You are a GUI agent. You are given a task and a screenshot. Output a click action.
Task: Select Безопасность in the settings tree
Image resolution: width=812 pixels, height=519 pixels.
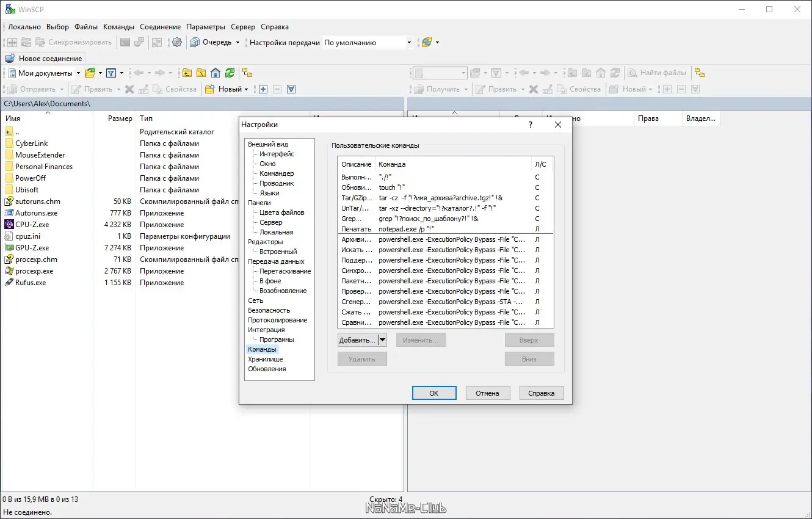click(269, 310)
